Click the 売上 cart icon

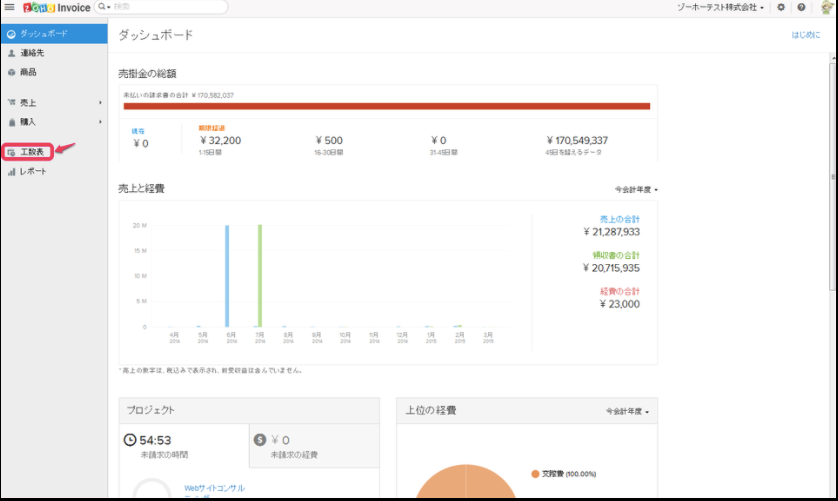11,102
